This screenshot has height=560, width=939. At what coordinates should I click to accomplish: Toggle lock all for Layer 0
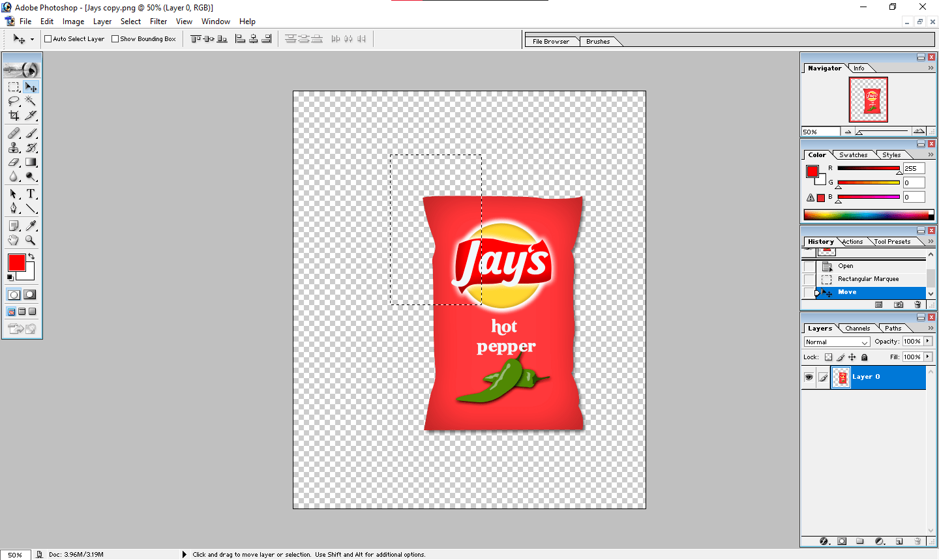[865, 357]
